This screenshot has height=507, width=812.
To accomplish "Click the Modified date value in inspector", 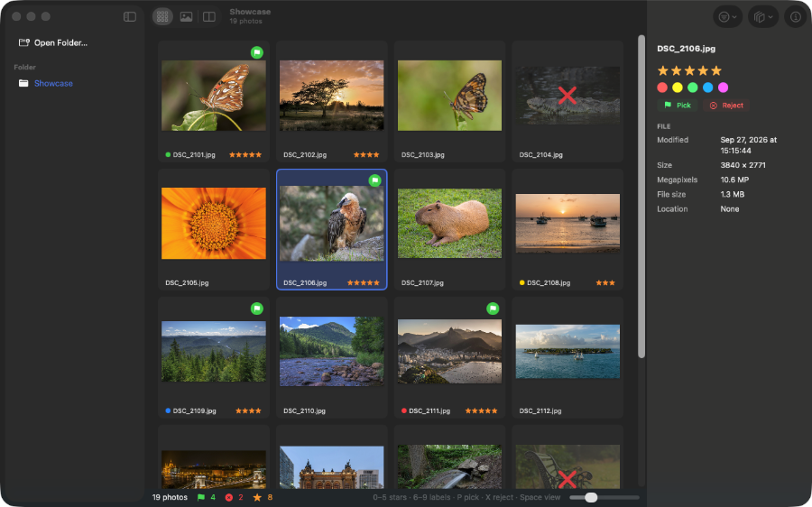I will pos(749,145).
